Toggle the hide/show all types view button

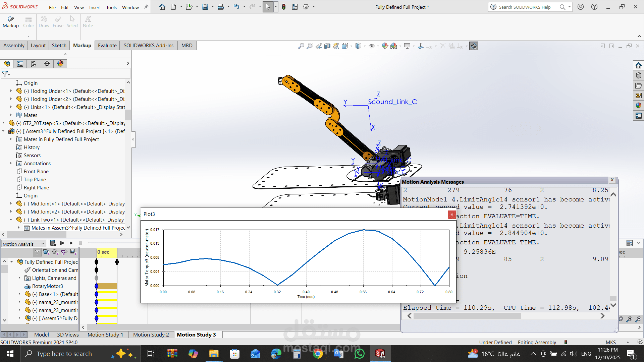pyautogui.click(x=474, y=46)
